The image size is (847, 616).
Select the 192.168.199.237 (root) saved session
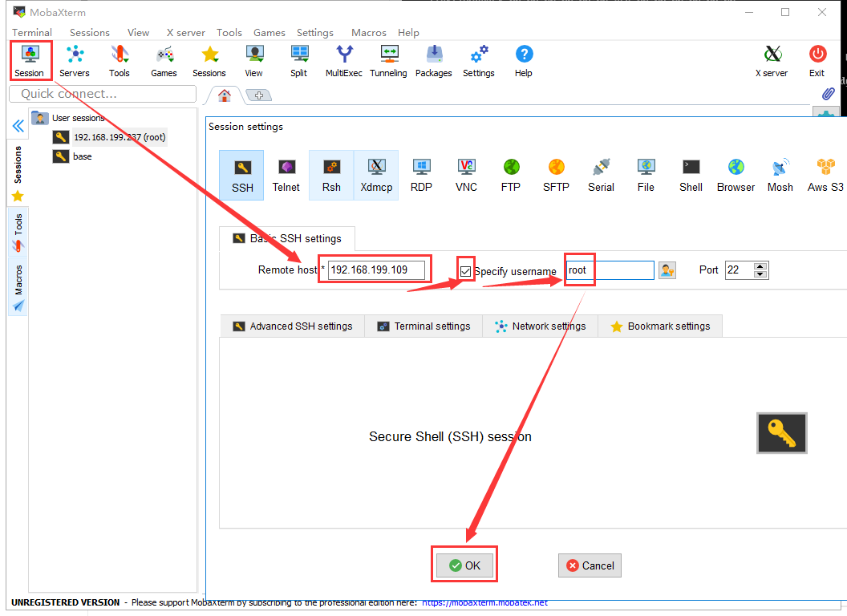pyautogui.click(x=119, y=137)
